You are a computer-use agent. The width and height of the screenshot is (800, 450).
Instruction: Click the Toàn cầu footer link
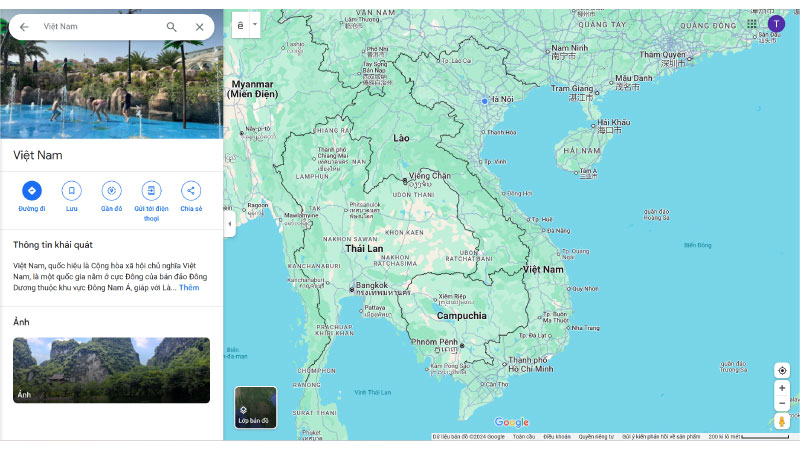coord(523,437)
